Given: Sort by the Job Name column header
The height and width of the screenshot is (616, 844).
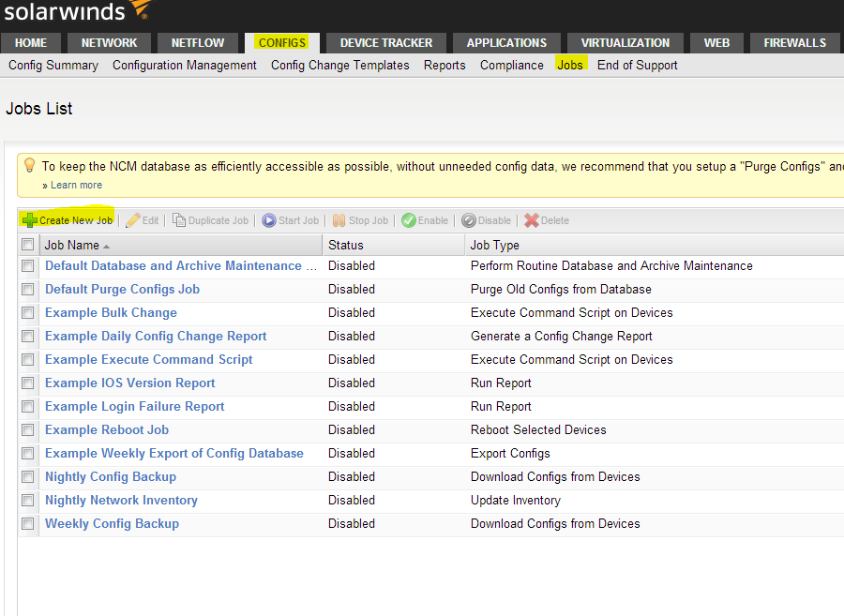Looking at the screenshot, I should [x=181, y=245].
